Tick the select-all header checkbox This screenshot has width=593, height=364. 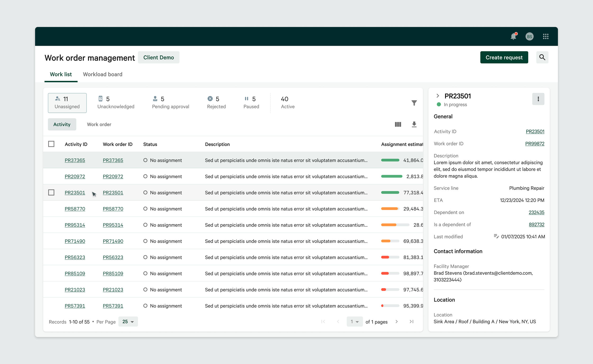[51, 144]
